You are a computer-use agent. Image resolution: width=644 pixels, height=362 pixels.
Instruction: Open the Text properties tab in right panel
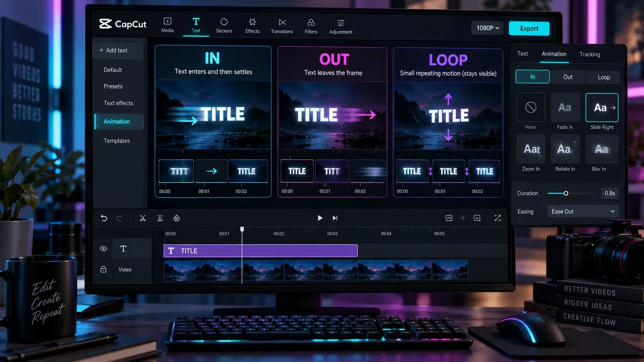click(x=522, y=53)
